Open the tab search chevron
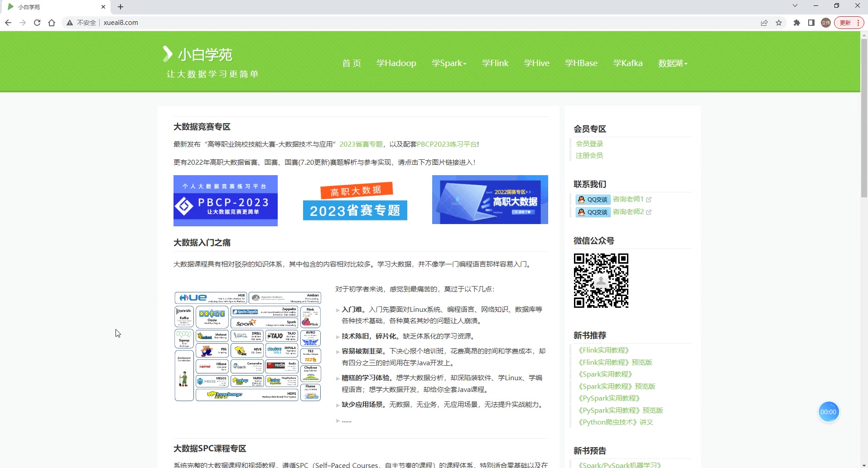868x468 pixels. pos(795,6)
